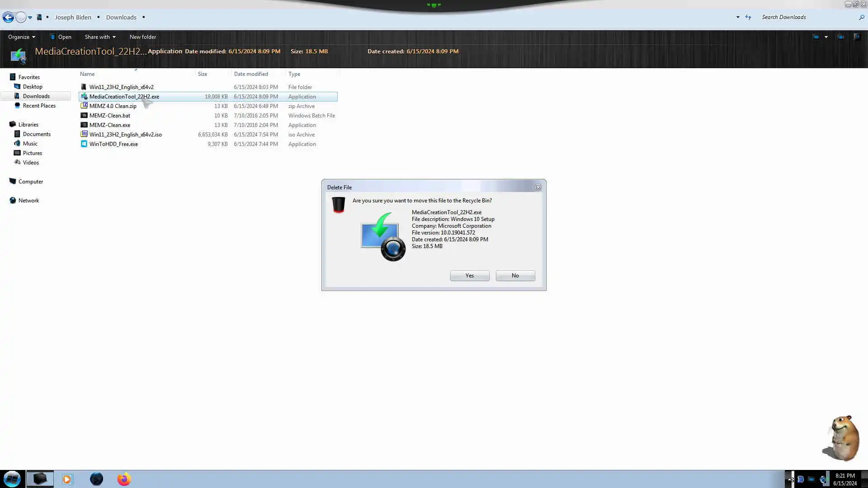Click the Back navigation arrow
Image resolution: width=868 pixels, height=488 pixels.
click(8, 17)
